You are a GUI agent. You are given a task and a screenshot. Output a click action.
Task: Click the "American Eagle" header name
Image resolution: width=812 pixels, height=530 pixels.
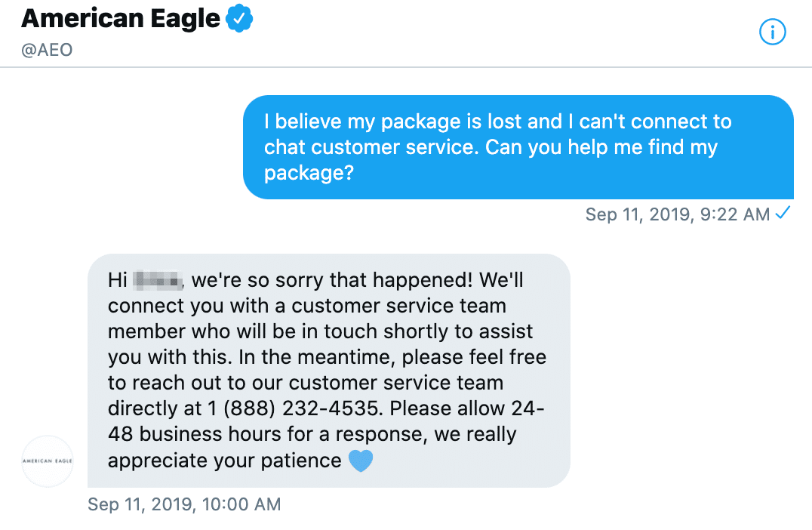(121, 20)
